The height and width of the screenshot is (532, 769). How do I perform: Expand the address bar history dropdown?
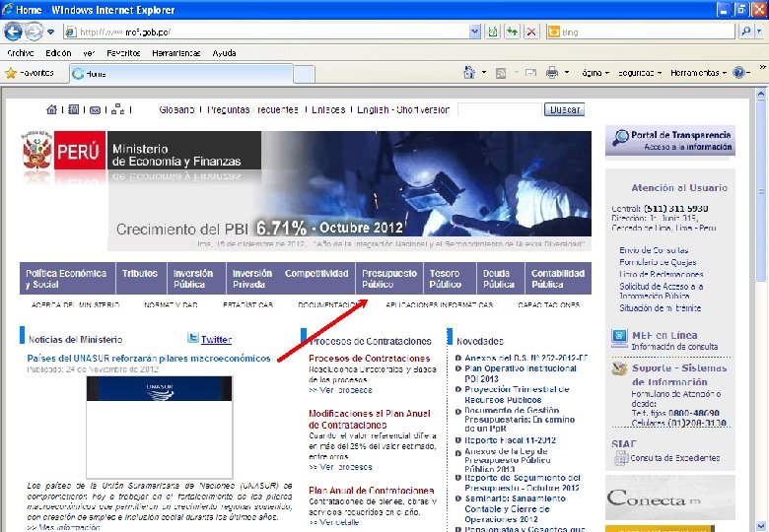475,33
